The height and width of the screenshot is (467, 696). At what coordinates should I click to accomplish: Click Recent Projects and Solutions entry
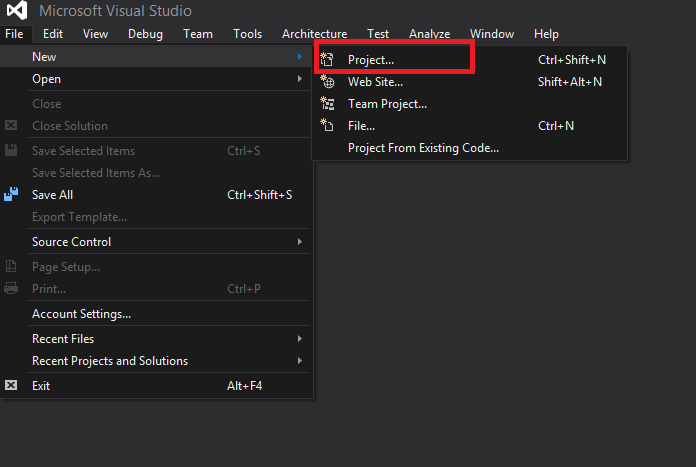click(x=155, y=360)
